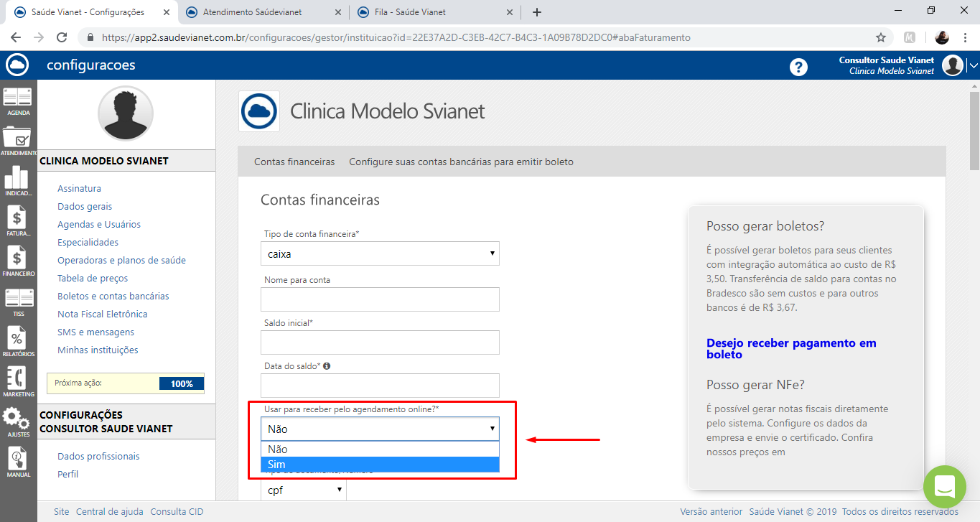Open Nota Fiscal Eletrônica settings
The image size is (980, 522).
tap(103, 314)
